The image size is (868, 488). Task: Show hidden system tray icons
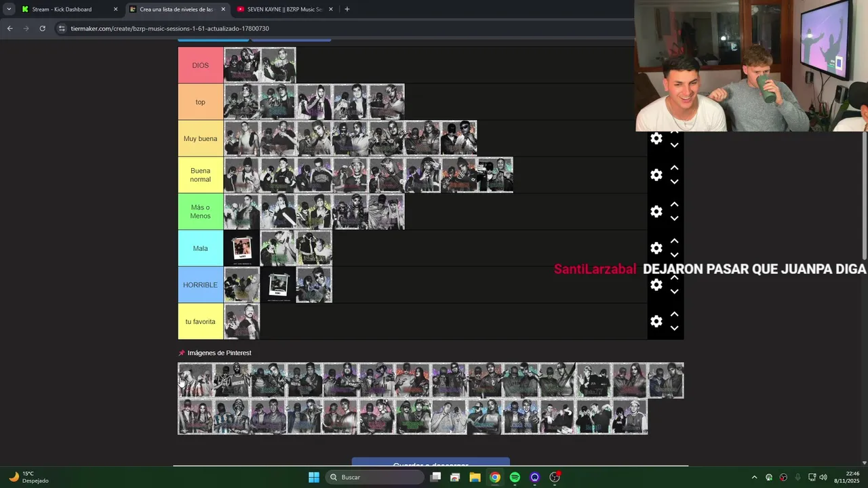coord(754,477)
